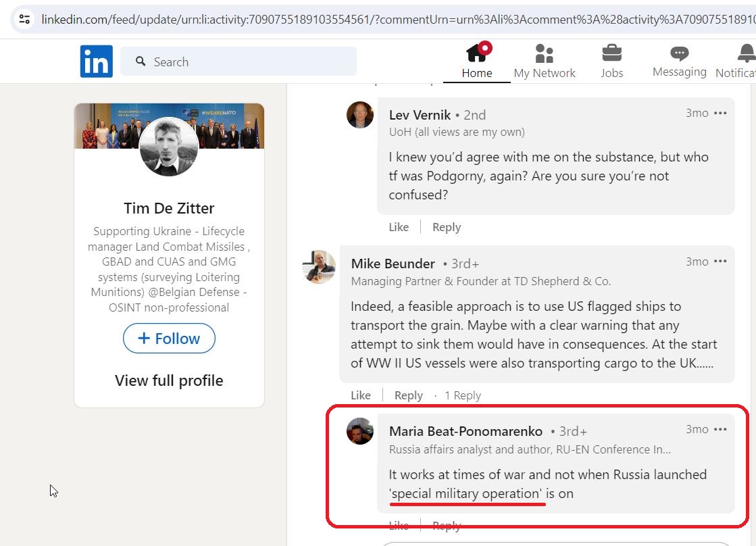The image size is (756, 546).
Task: Open Maria Beat-Ponomarenko's name link
Action: pyautogui.click(x=465, y=431)
